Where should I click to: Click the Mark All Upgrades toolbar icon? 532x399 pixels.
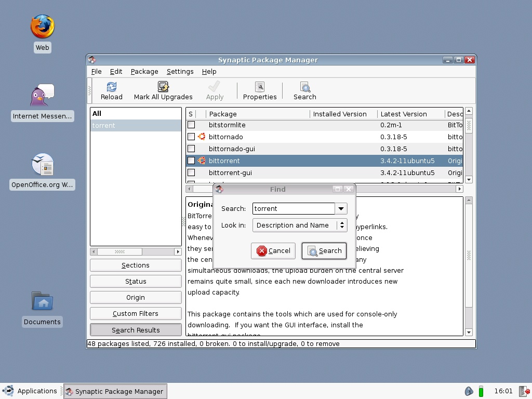click(163, 87)
